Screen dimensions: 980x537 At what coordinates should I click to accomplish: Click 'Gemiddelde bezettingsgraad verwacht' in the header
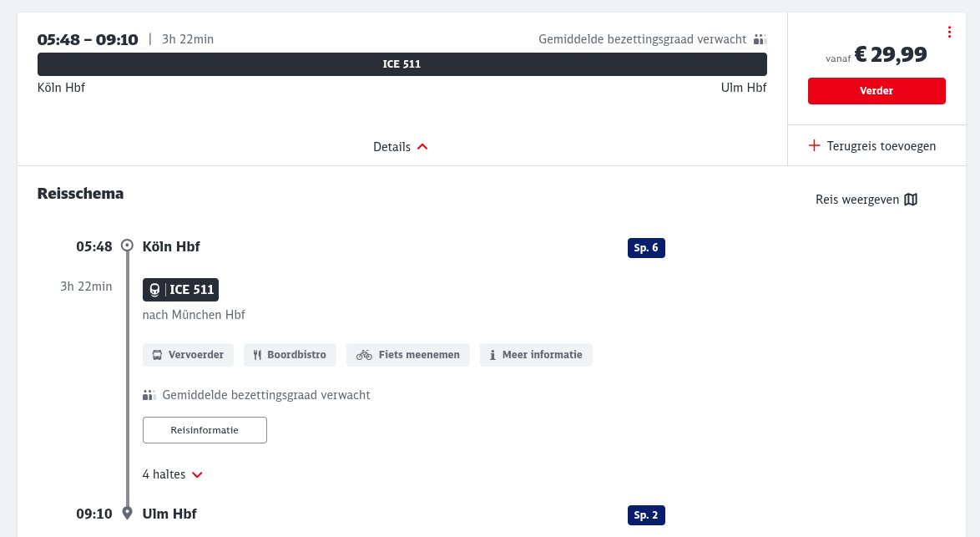coord(643,39)
